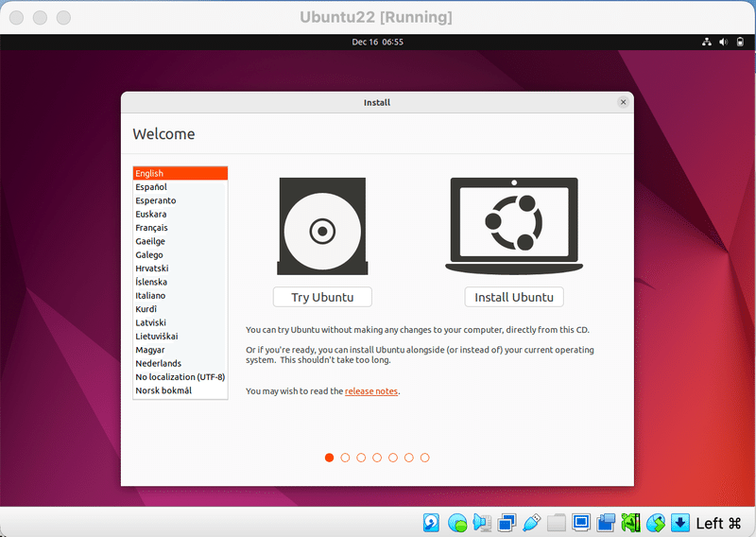Click the shared folders indicator icon
The image size is (756, 537).
pyautogui.click(x=557, y=523)
